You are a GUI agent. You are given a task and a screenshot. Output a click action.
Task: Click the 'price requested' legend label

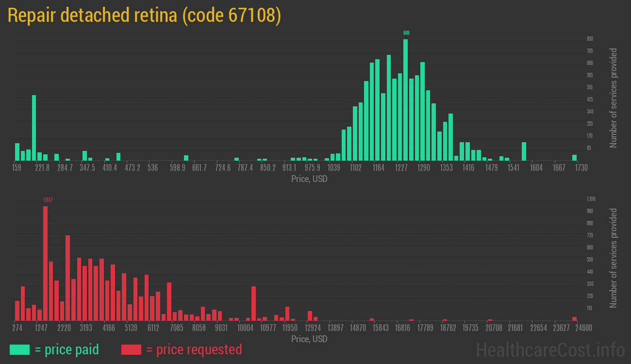pyautogui.click(x=194, y=349)
